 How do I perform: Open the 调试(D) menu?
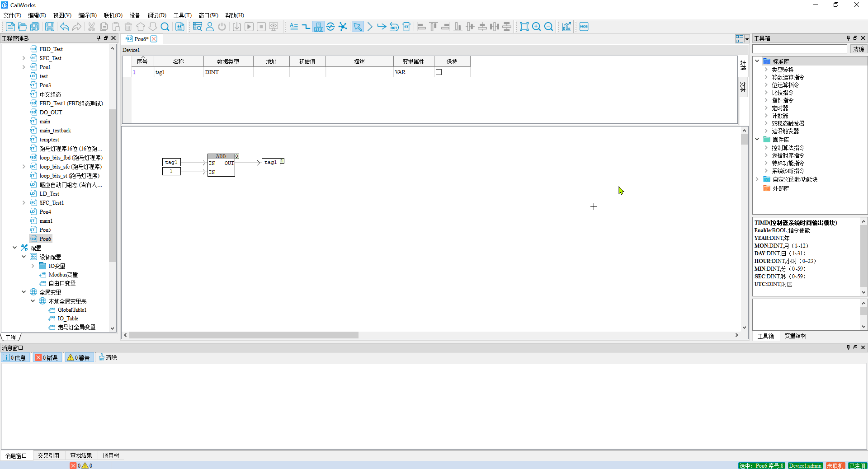pyautogui.click(x=156, y=15)
